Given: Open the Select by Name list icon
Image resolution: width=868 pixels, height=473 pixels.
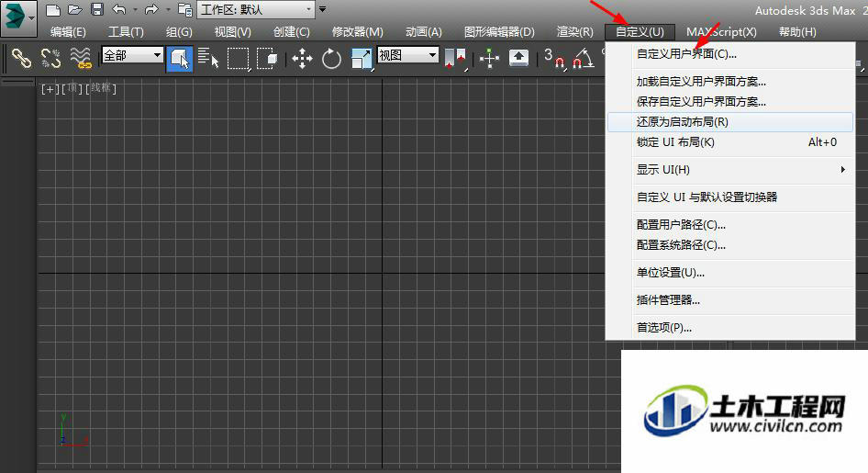Looking at the screenshot, I should [x=208, y=58].
